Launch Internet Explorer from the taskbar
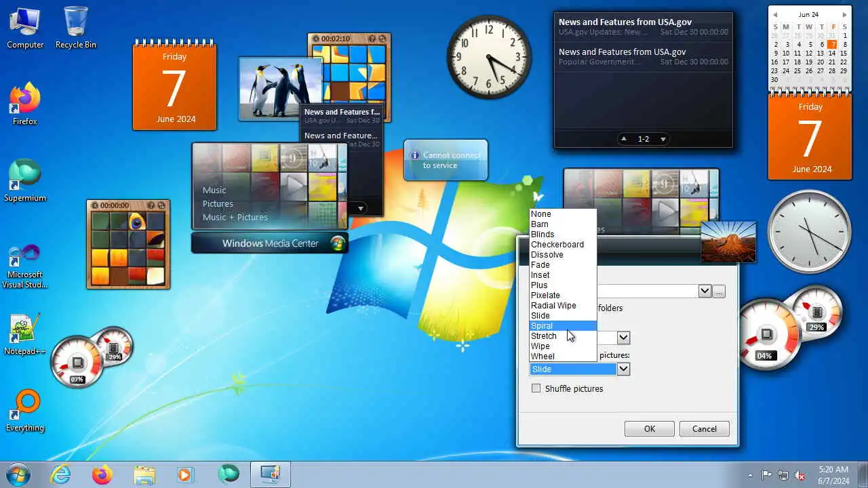 pos(61,474)
